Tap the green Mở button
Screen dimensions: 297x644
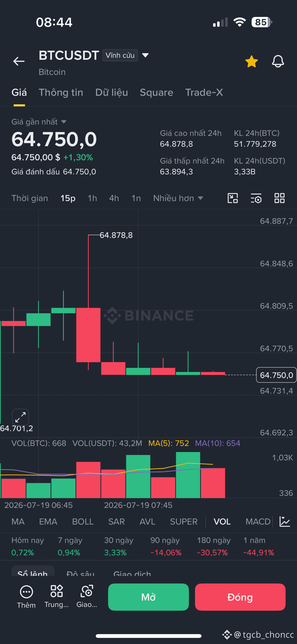148,597
